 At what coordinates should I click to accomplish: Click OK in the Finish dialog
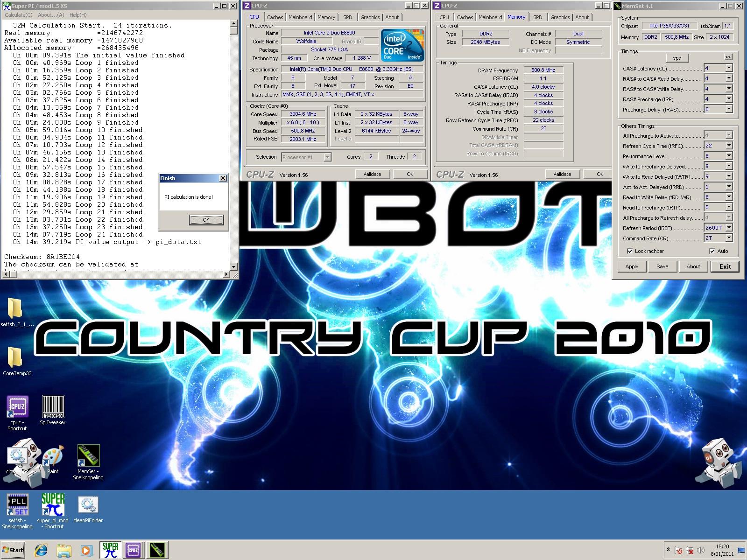coord(206,220)
